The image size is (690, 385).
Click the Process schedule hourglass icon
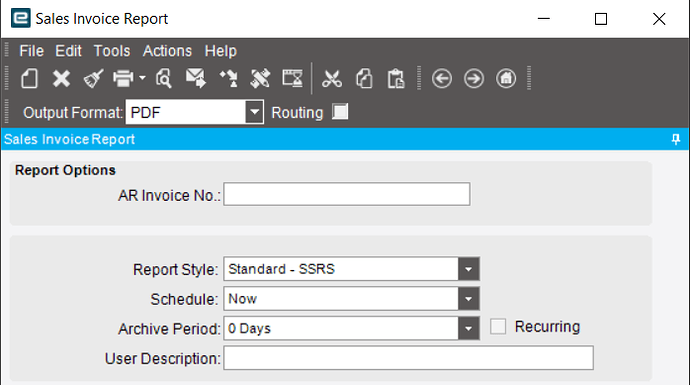click(x=292, y=79)
